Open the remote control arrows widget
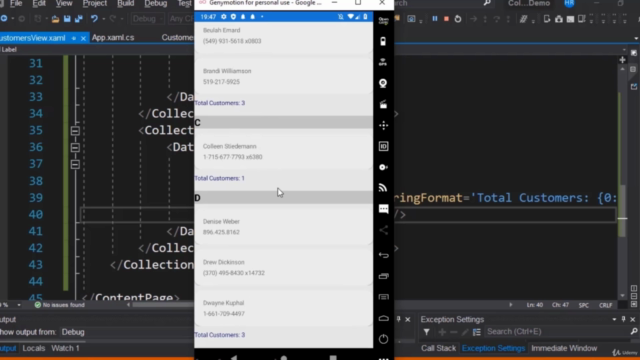This screenshot has height=360, width=640. point(383,125)
